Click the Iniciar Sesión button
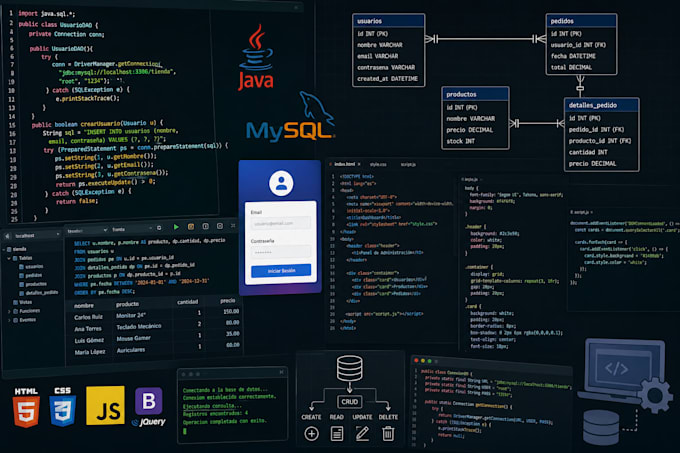Screen dimensions: 680x453 pos(281,270)
